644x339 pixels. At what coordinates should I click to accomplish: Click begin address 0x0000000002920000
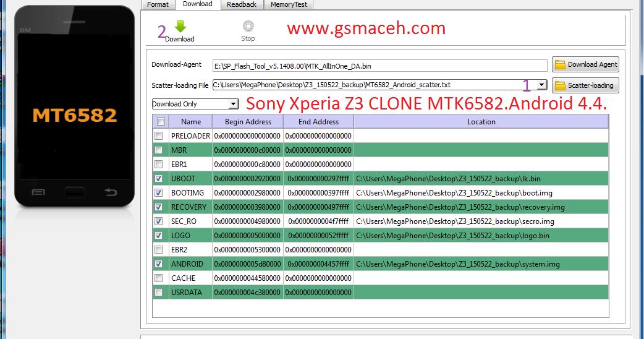[247, 178]
